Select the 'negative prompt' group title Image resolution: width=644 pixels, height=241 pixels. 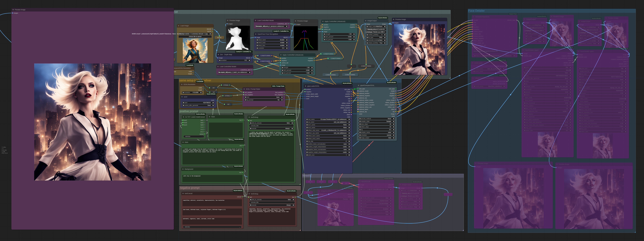coord(190,188)
